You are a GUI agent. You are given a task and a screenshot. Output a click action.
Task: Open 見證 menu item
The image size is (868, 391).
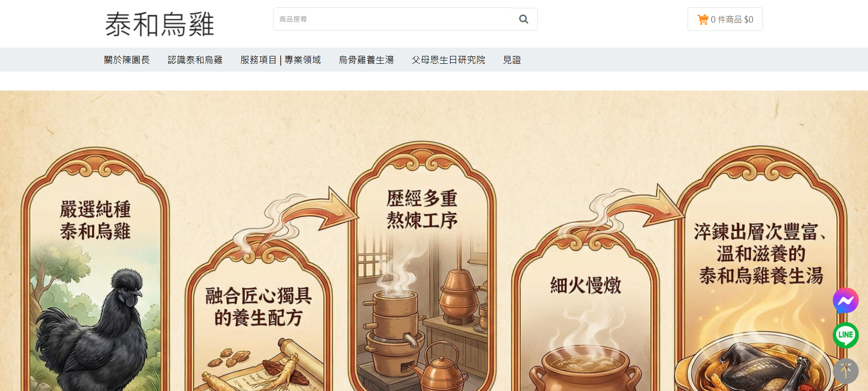512,60
